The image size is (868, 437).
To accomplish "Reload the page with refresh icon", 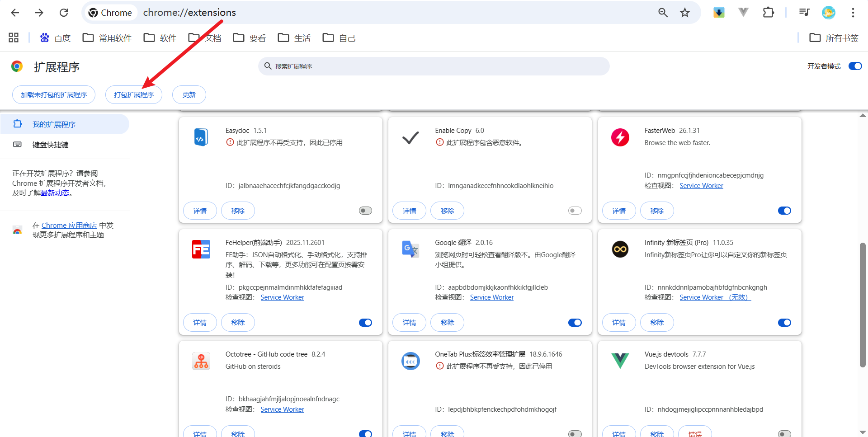I will point(64,13).
